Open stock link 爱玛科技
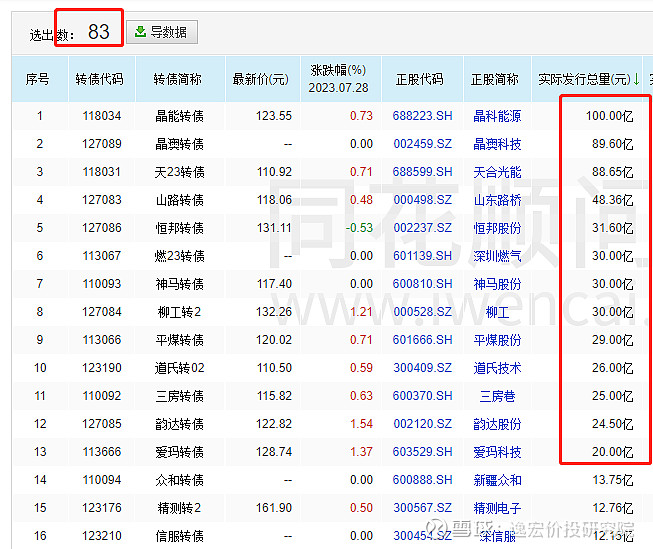The image size is (653, 549). (x=497, y=452)
